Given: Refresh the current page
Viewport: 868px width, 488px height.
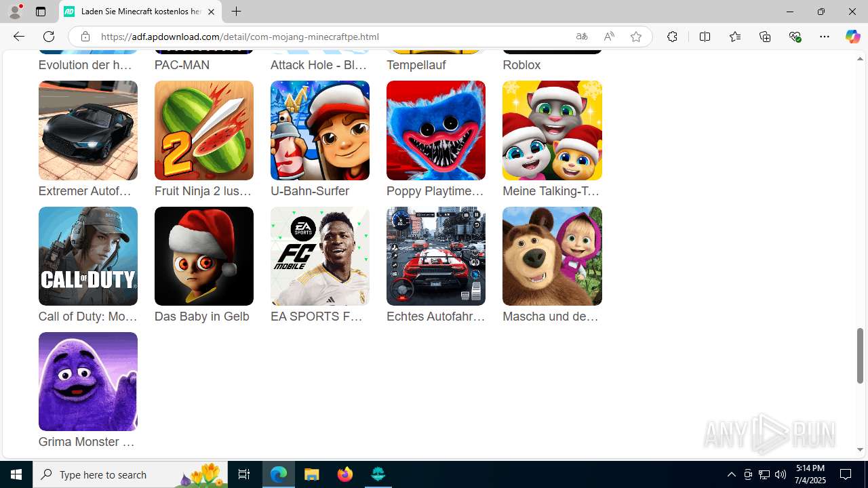Looking at the screenshot, I should coord(49,37).
